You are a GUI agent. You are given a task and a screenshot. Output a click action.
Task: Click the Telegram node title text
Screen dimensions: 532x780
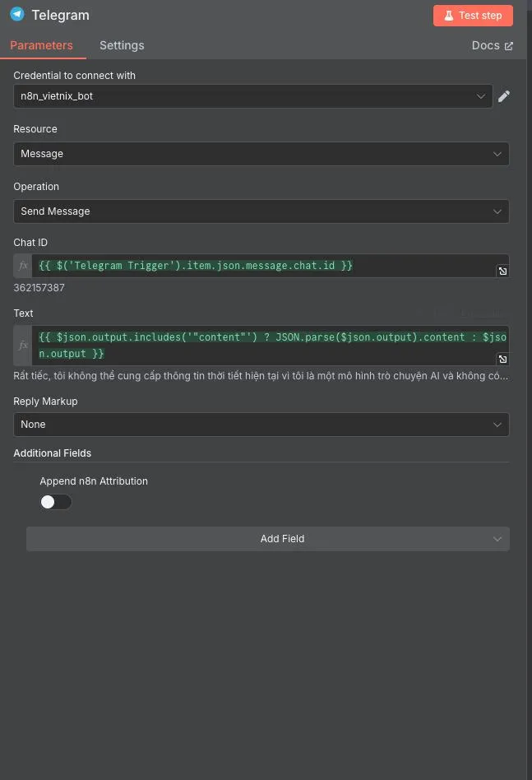pyautogui.click(x=60, y=15)
